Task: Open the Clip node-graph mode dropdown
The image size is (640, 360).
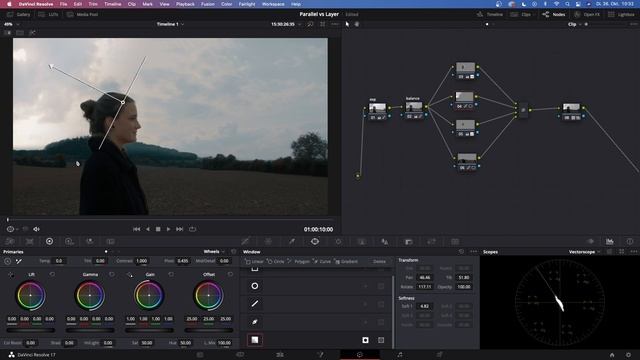Action: click(575, 24)
